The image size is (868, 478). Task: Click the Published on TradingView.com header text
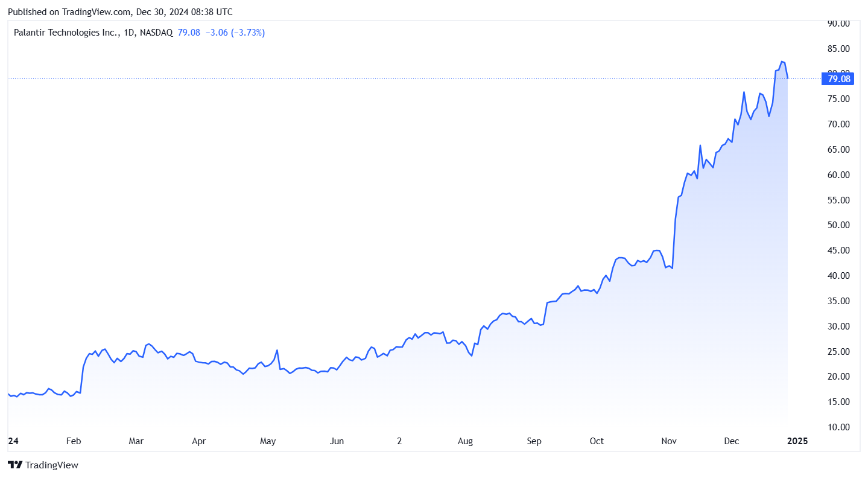pos(120,12)
